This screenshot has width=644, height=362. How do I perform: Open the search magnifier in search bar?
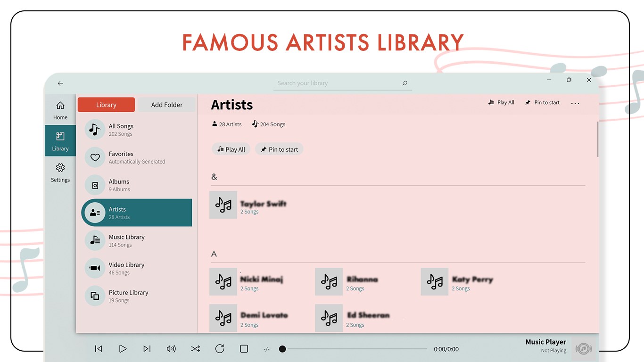[x=405, y=83]
